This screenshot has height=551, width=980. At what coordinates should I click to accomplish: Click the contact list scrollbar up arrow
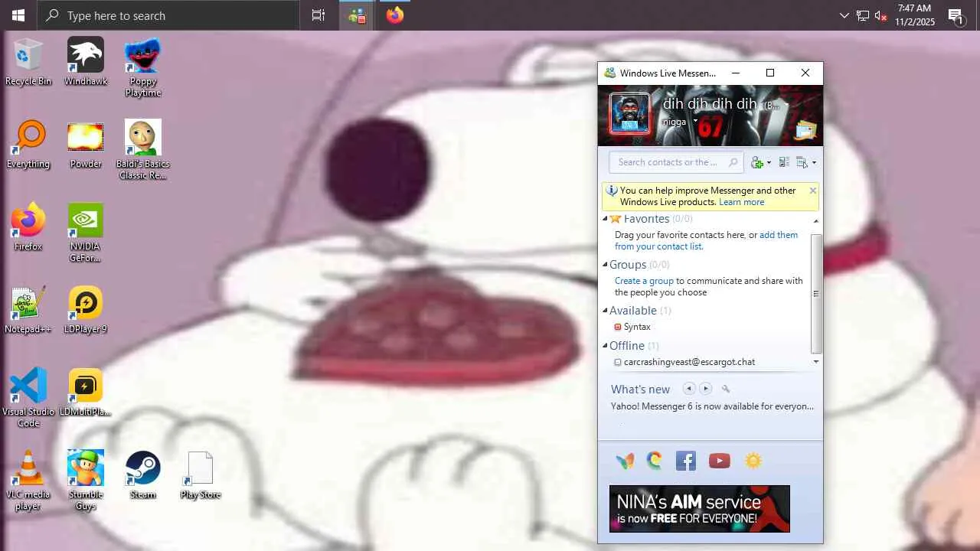click(x=816, y=221)
